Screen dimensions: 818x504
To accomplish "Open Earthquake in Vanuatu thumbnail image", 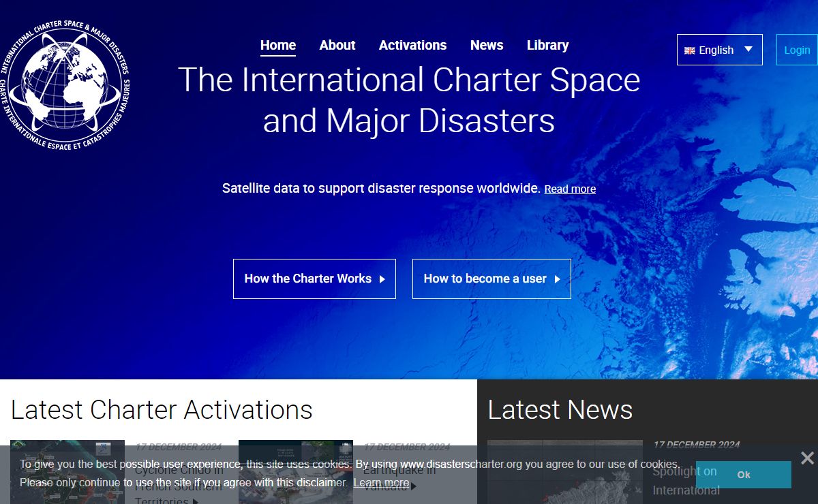I will coord(296,472).
